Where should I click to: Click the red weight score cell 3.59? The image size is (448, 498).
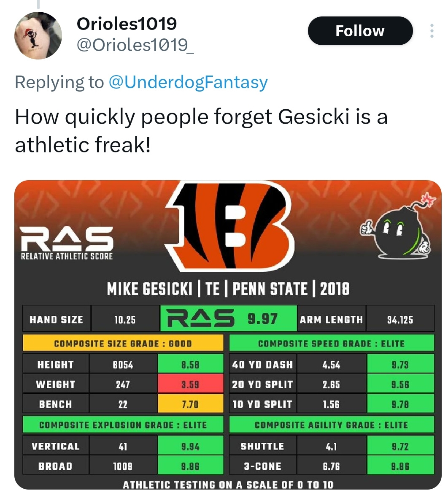click(x=191, y=384)
